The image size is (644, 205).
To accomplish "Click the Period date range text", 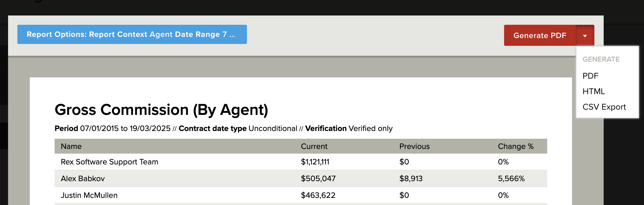I will (x=113, y=129).
